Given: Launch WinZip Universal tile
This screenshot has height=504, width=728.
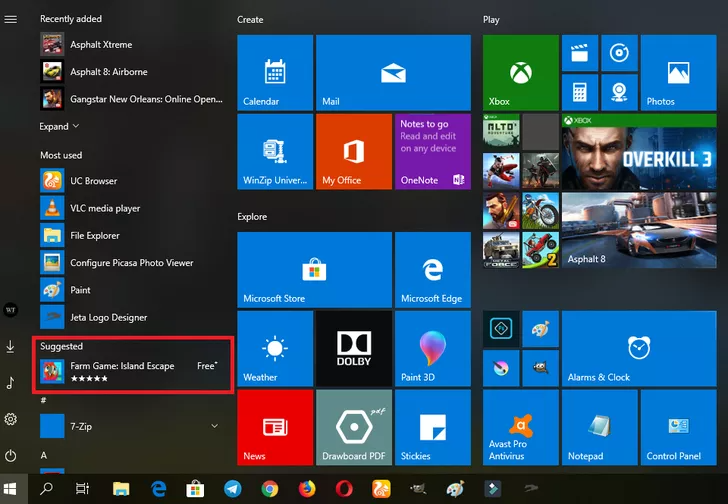Looking at the screenshot, I should (x=275, y=151).
